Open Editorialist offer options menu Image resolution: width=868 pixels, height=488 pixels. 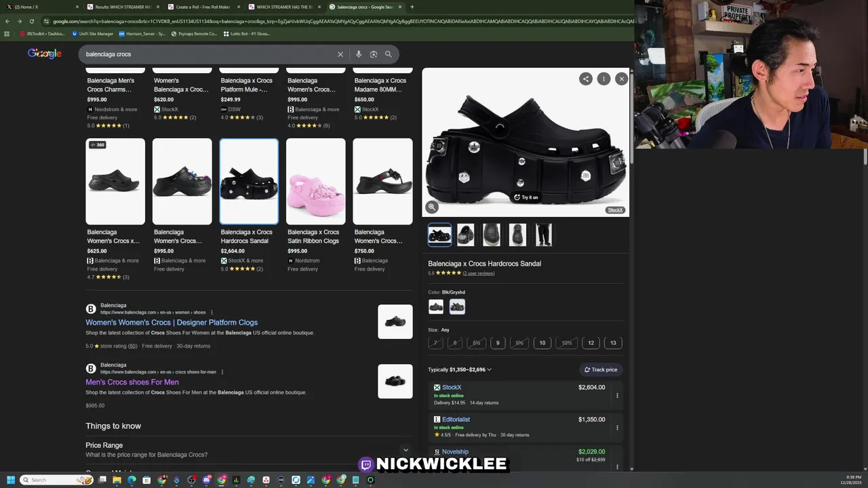[617, 428]
